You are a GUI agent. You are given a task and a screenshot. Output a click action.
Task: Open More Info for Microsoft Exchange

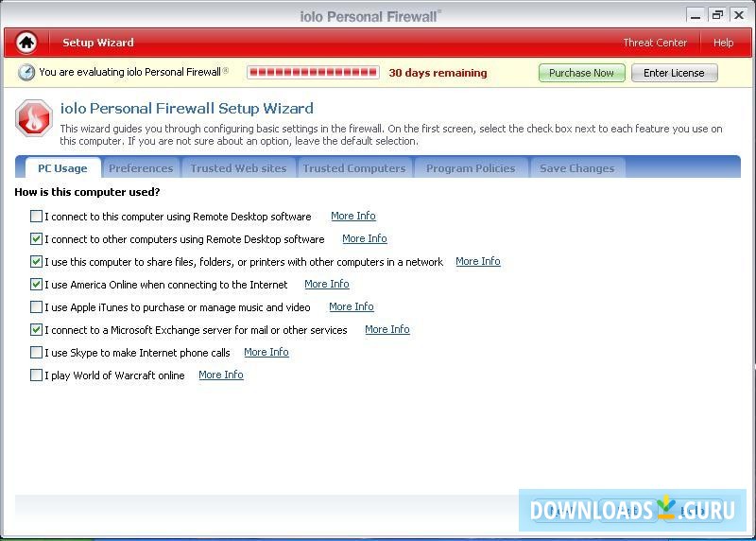(387, 329)
